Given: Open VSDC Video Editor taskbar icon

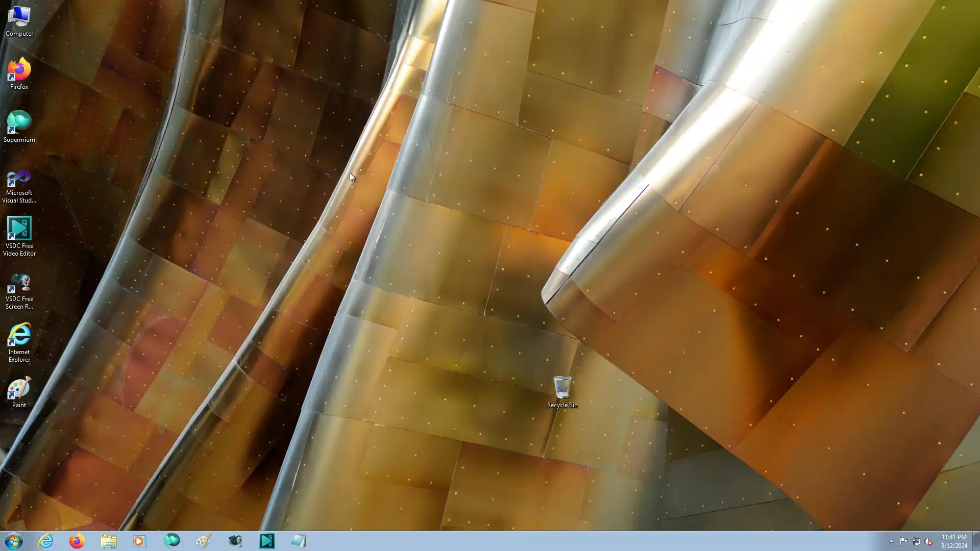Looking at the screenshot, I should (267, 541).
